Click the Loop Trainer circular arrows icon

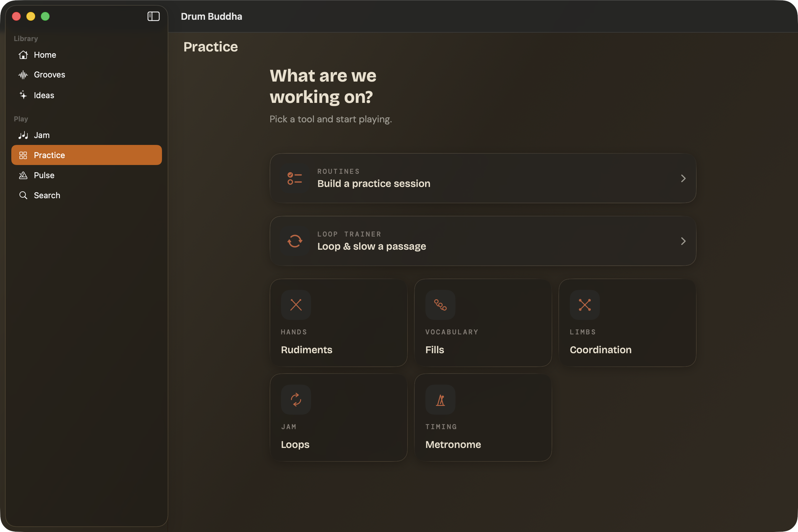pyautogui.click(x=294, y=241)
